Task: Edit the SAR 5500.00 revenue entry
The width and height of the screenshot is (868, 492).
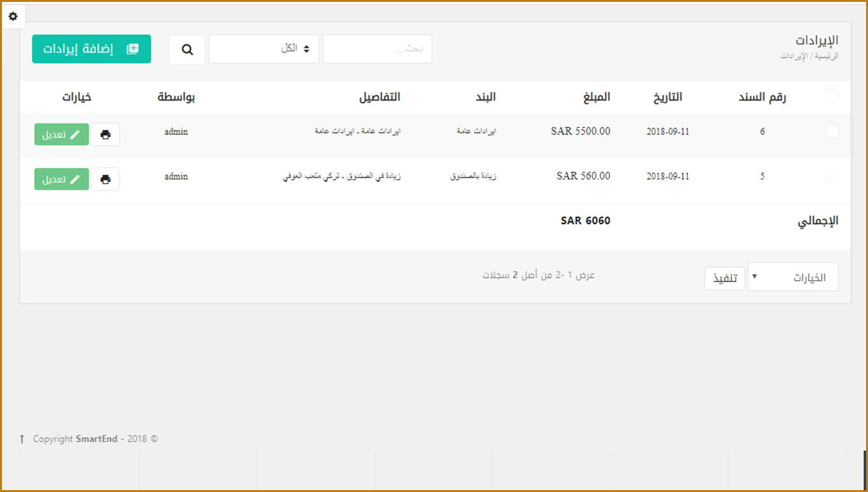Action: tap(62, 135)
